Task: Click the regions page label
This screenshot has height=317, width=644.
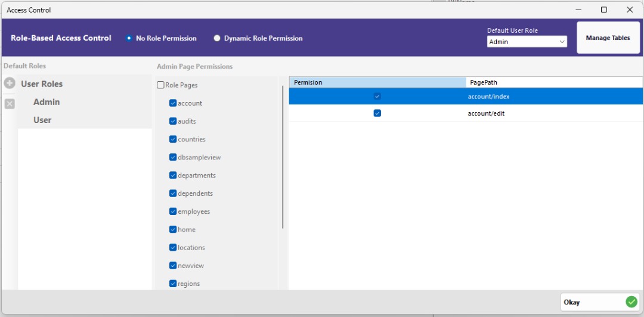Action: [189, 284]
